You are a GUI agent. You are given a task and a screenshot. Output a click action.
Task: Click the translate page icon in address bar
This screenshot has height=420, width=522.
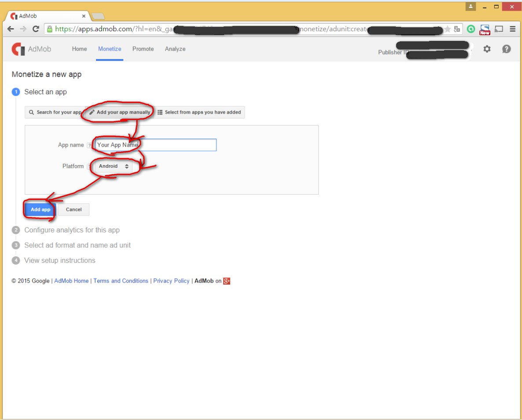457,29
